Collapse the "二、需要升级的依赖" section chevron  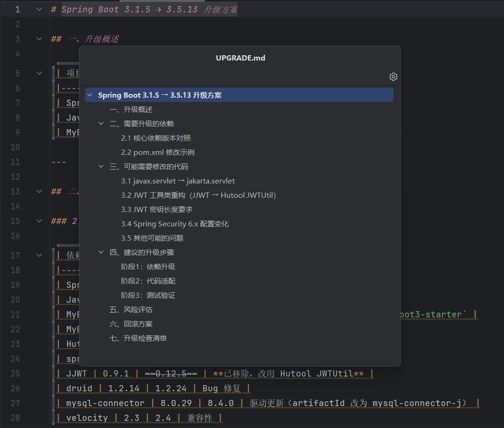point(101,123)
